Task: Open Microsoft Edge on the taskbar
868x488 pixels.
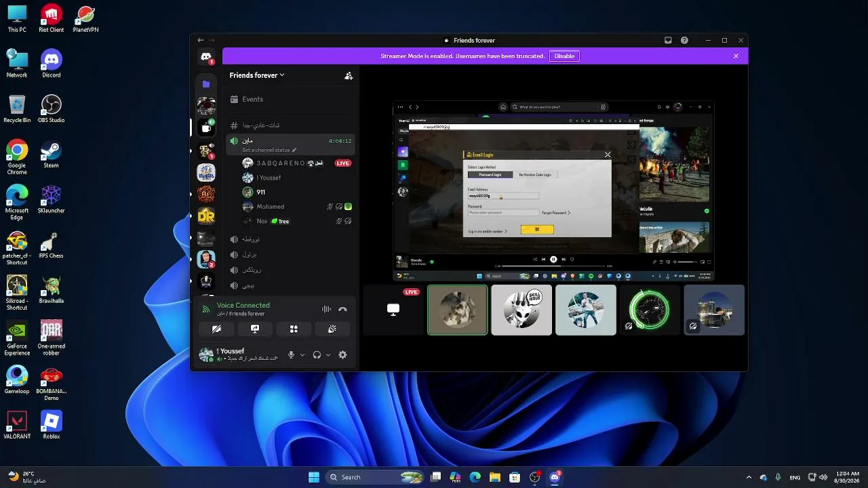Action: pyautogui.click(x=475, y=477)
